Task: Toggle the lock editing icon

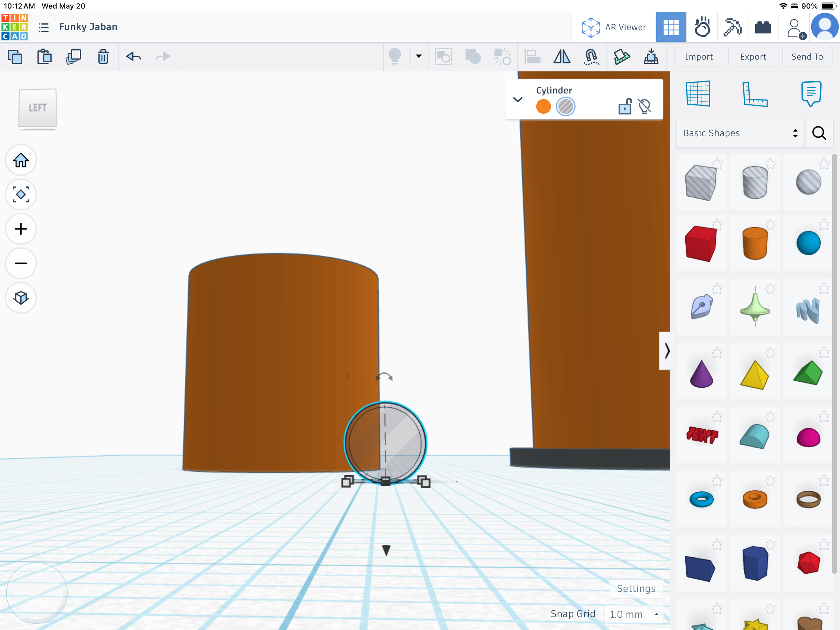Action: coord(625,106)
